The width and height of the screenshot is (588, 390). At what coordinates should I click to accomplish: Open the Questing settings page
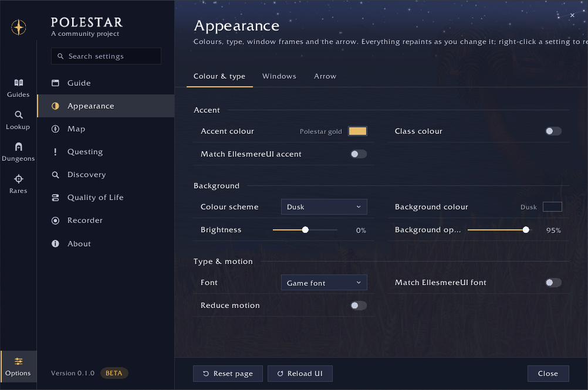tap(106, 152)
